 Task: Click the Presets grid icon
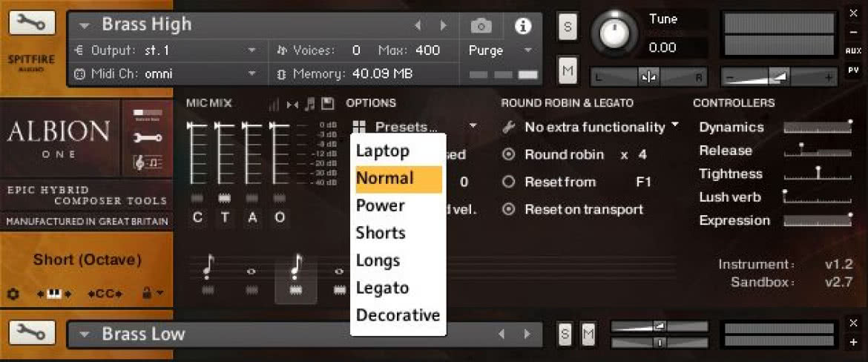pos(358,128)
